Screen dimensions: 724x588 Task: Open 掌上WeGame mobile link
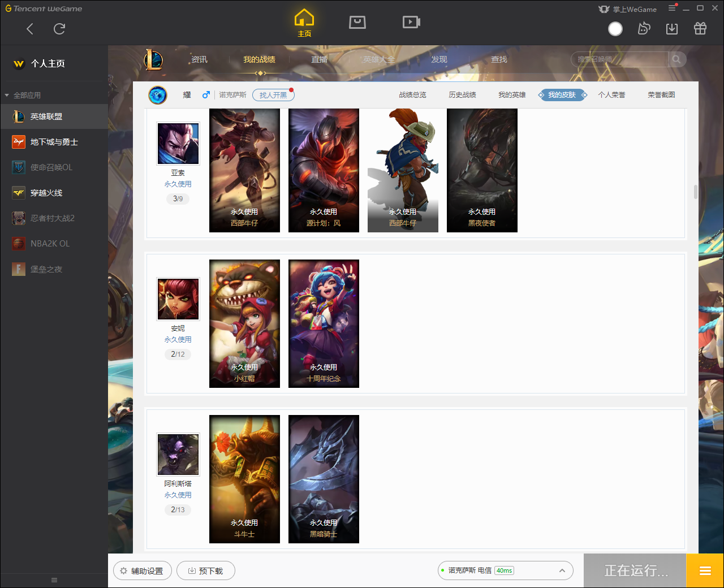tap(628, 9)
